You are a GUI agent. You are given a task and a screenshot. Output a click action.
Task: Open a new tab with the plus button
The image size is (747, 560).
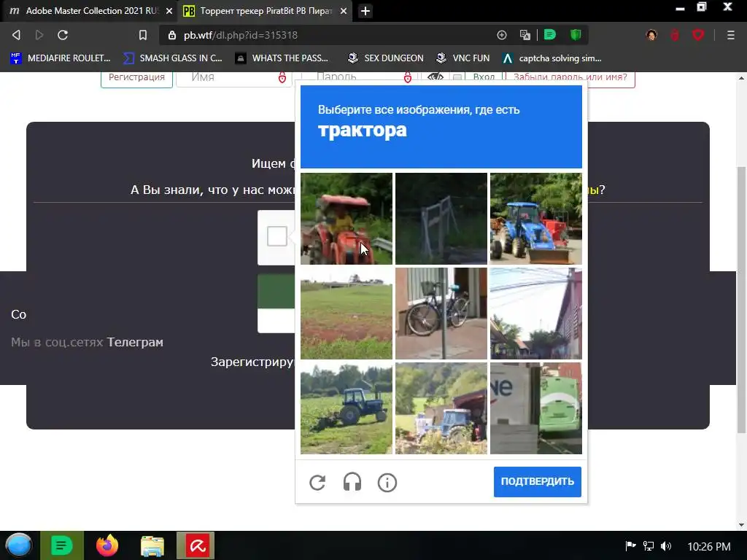[x=365, y=11]
